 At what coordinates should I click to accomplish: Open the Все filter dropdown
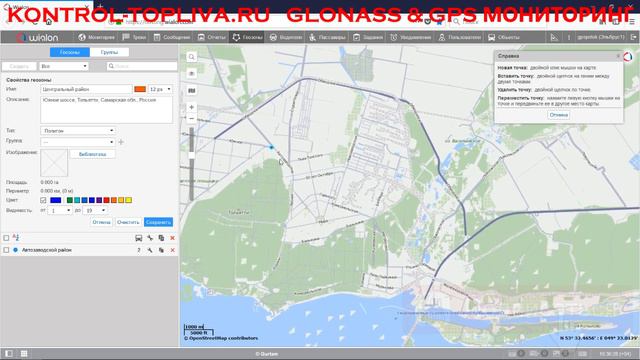[x=64, y=66]
